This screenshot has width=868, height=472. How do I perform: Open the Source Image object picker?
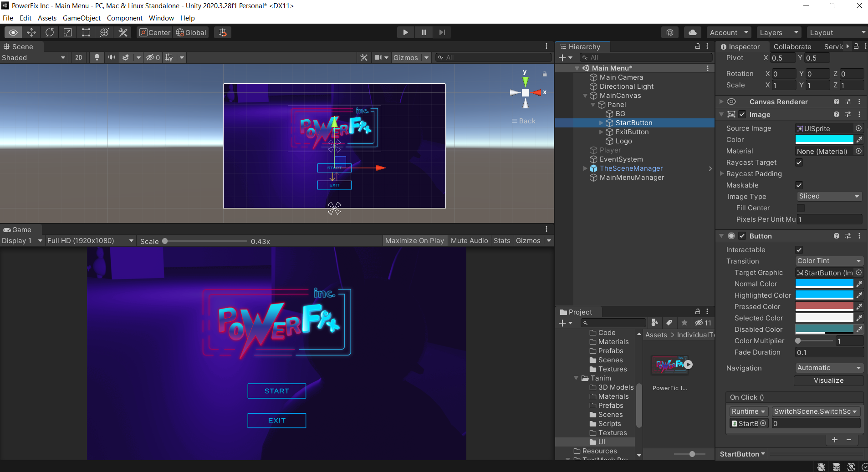pos(858,128)
